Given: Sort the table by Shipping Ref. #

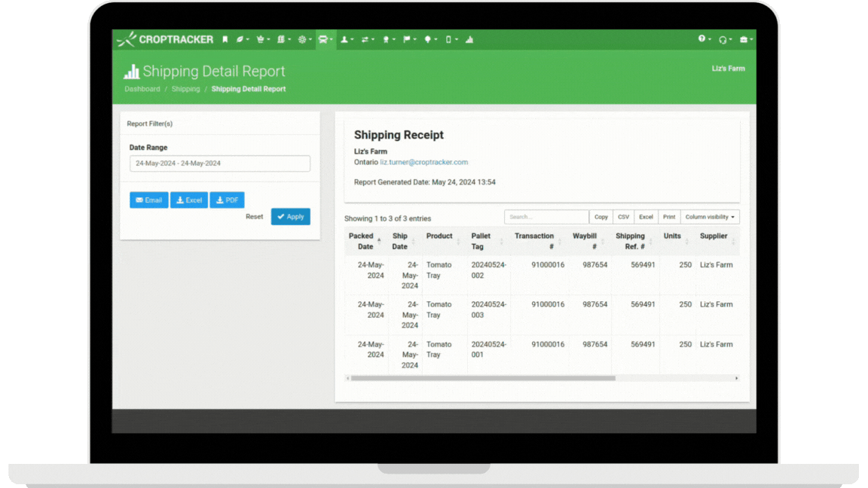Looking at the screenshot, I should (x=634, y=241).
